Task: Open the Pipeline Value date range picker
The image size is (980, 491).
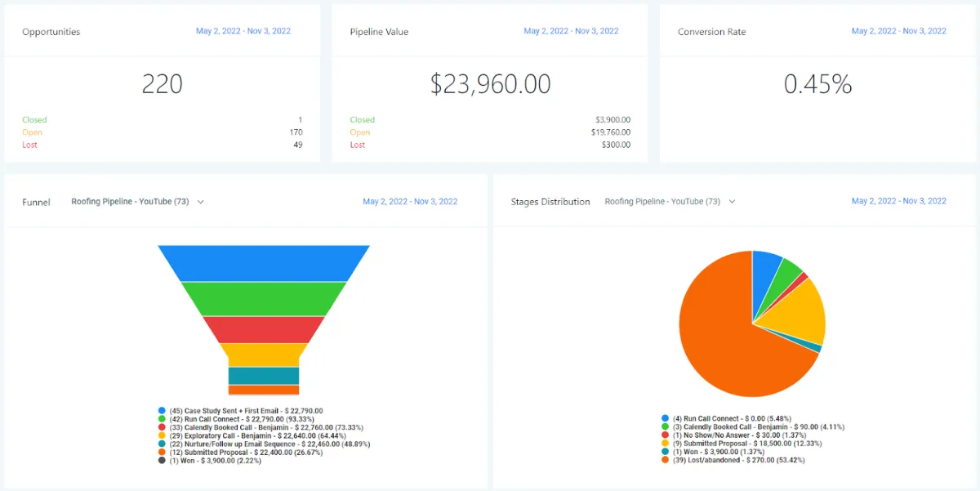Action: click(x=571, y=31)
